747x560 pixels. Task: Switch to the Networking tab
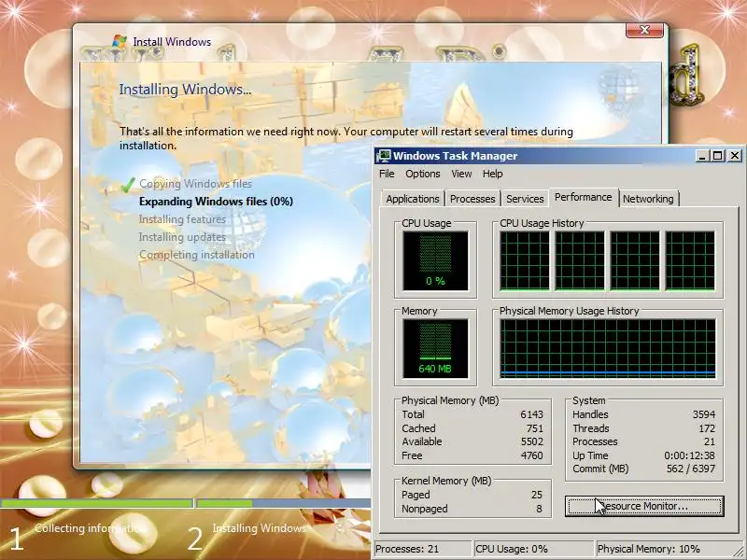(x=648, y=199)
